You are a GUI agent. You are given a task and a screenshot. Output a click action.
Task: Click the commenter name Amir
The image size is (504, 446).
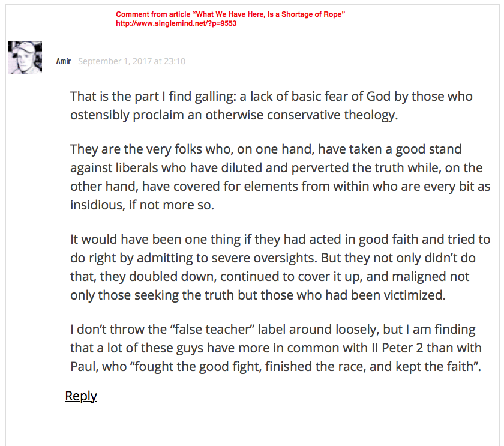[x=63, y=61]
